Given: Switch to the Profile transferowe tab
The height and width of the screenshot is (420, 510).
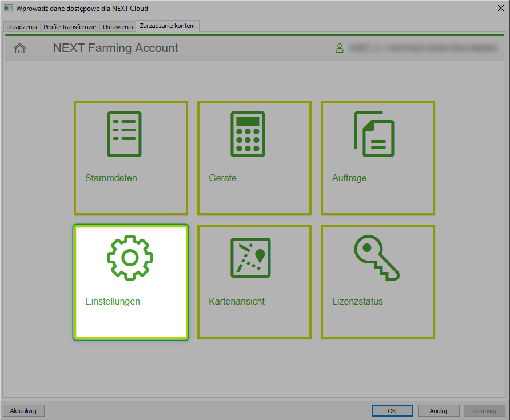Looking at the screenshot, I should click(x=70, y=27).
